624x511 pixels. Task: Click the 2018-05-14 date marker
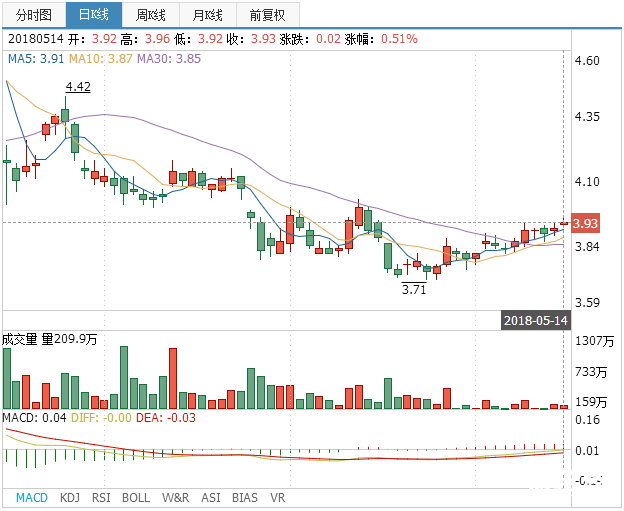pyautogui.click(x=536, y=320)
